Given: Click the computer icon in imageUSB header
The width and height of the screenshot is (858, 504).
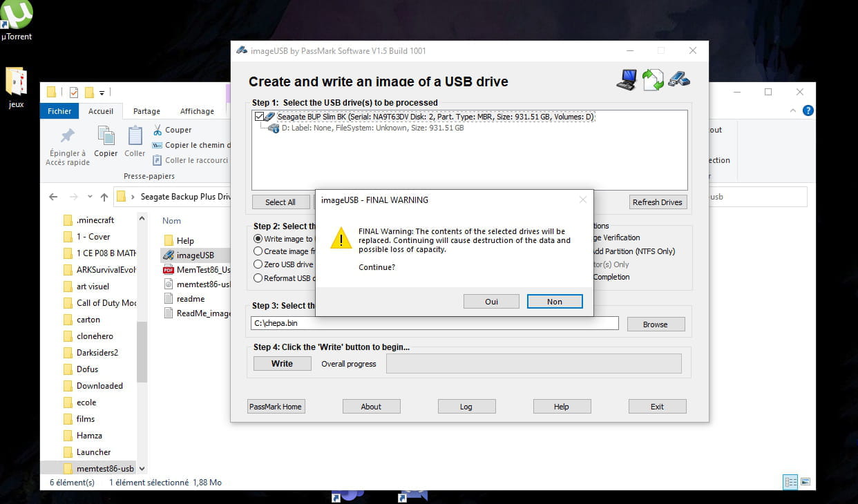Looking at the screenshot, I should [x=627, y=80].
